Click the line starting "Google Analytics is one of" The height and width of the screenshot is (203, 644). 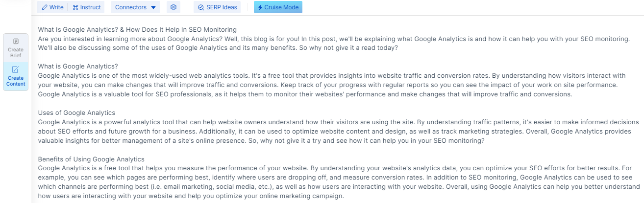pyautogui.click(x=333, y=76)
